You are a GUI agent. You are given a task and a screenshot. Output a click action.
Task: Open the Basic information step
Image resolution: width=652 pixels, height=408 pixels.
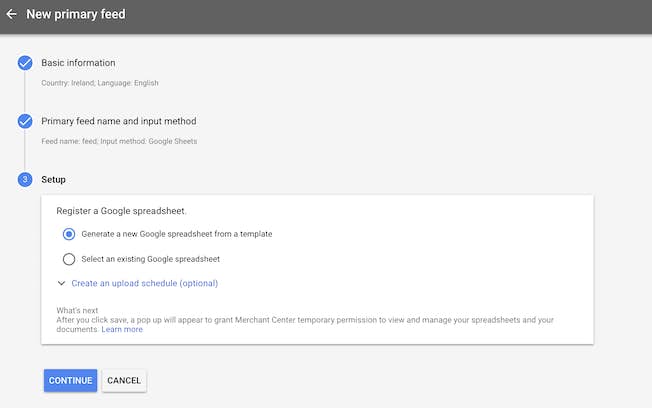pyautogui.click(x=78, y=63)
